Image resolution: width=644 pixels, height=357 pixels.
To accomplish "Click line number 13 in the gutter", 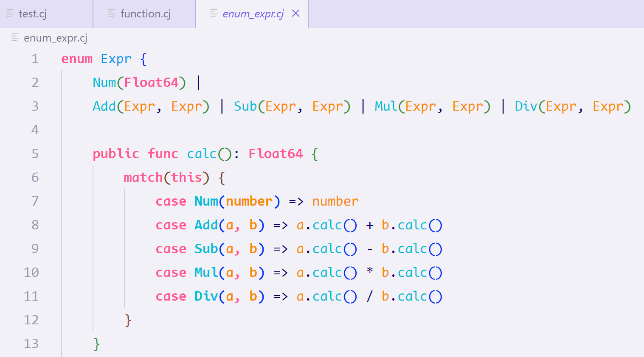I will coord(31,344).
